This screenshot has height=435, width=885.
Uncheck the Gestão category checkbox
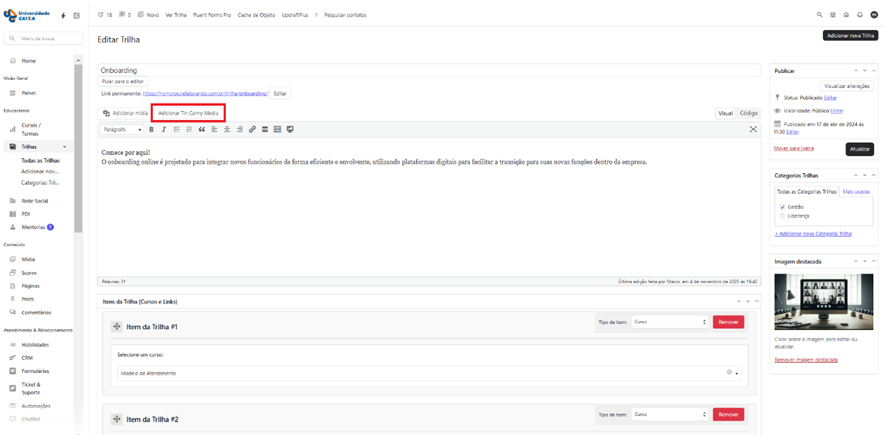(782, 207)
